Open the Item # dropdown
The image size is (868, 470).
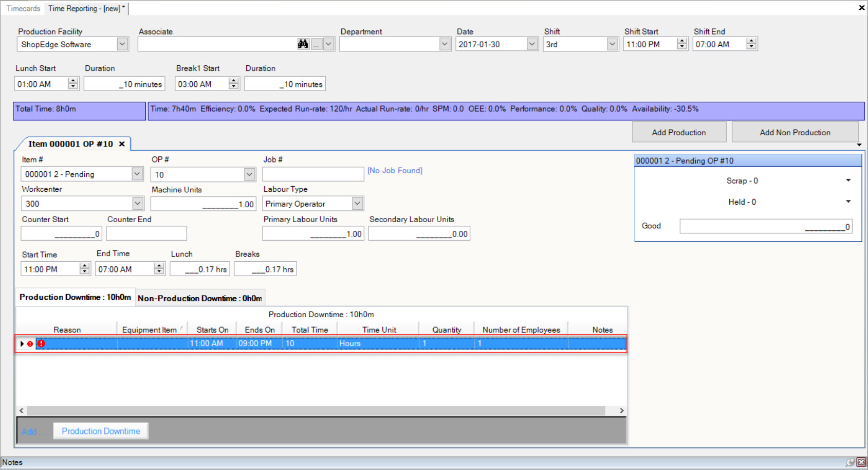click(x=137, y=174)
